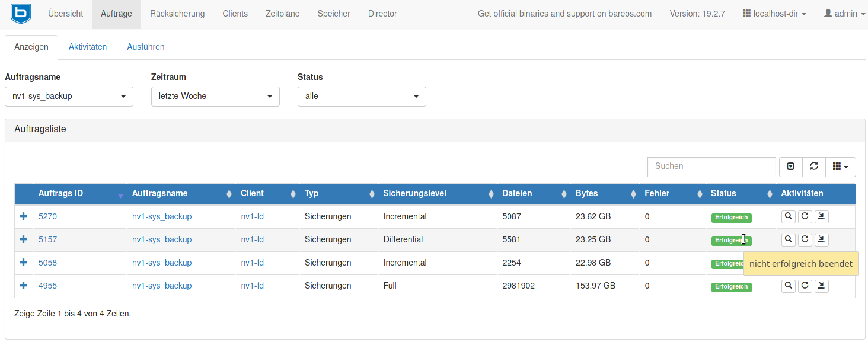Open the table columns selector dropdown
This screenshot has height=355, width=868.
tap(840, 167)
